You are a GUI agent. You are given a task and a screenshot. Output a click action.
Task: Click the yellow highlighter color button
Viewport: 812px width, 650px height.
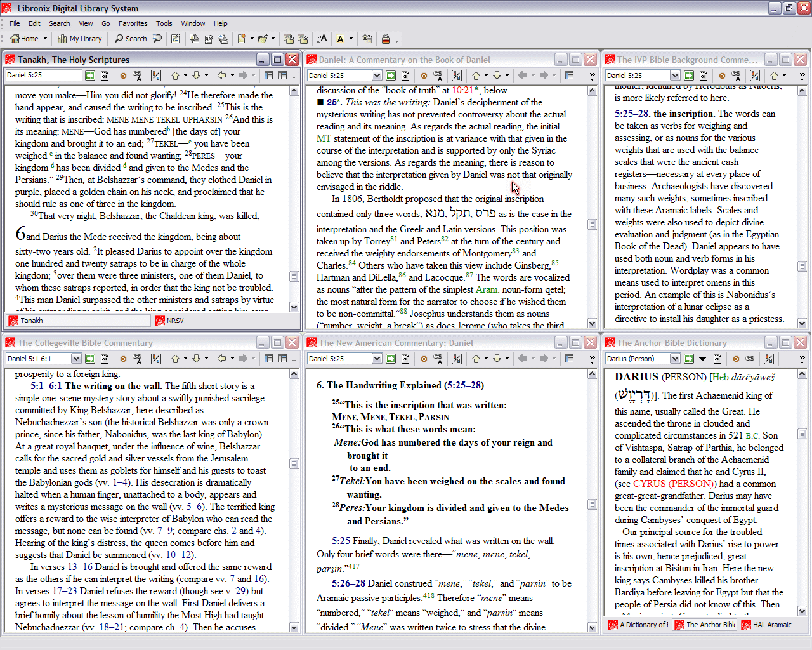click(x=341, y=39)
